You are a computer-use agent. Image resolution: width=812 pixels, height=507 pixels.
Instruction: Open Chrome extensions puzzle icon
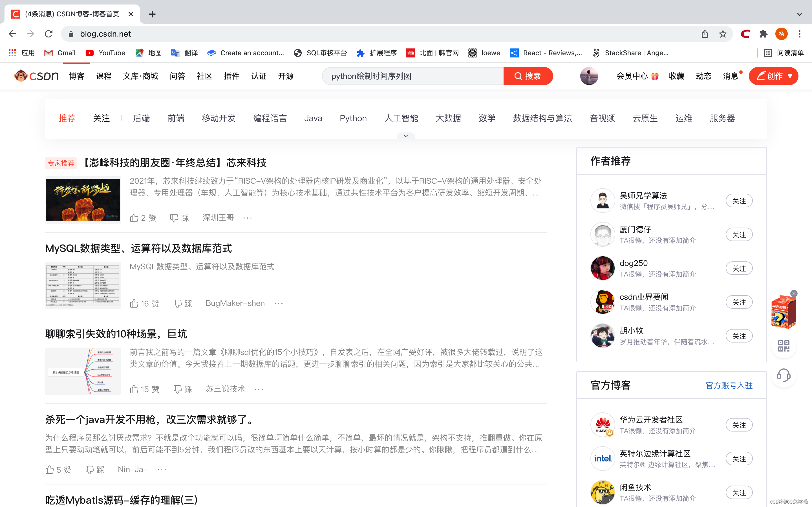763,34
